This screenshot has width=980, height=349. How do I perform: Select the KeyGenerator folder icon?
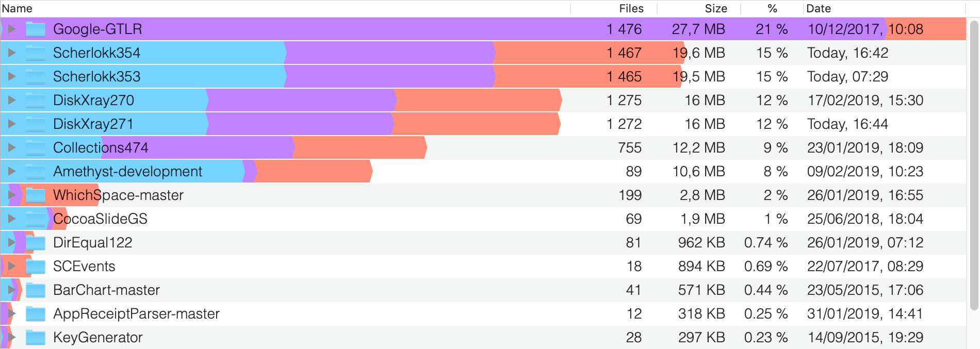coord(36,338)
